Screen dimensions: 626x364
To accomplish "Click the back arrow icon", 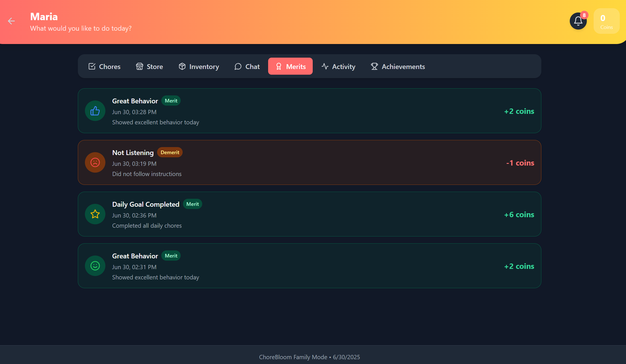I will click(11, 21).
